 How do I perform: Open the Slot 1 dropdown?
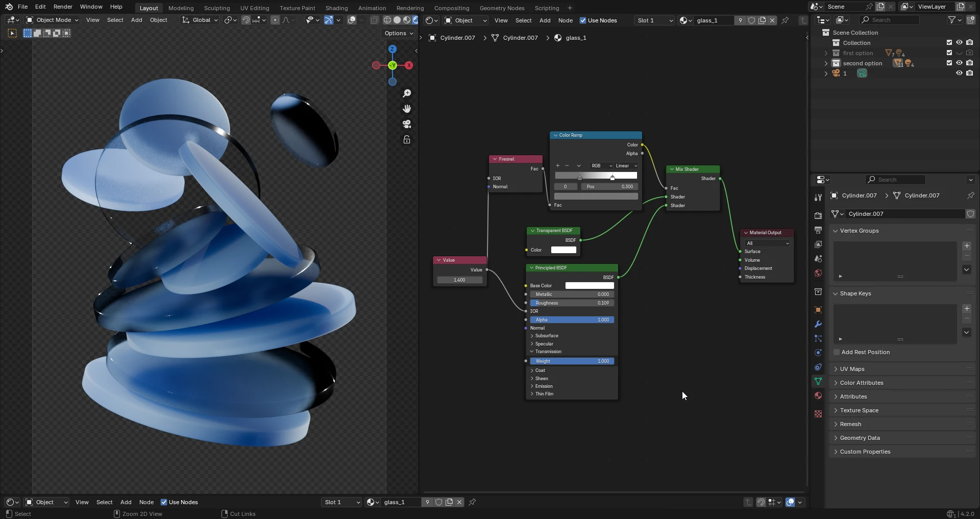(655, 20)
